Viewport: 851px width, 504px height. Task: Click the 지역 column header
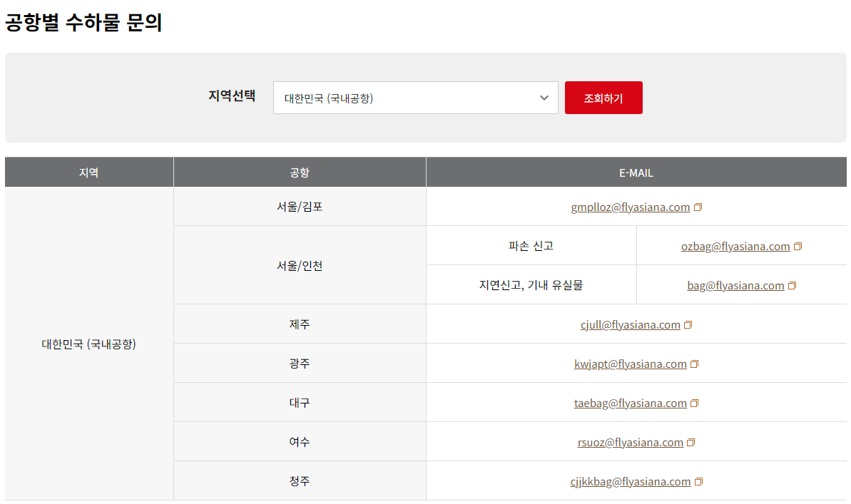tap(89, 172)
